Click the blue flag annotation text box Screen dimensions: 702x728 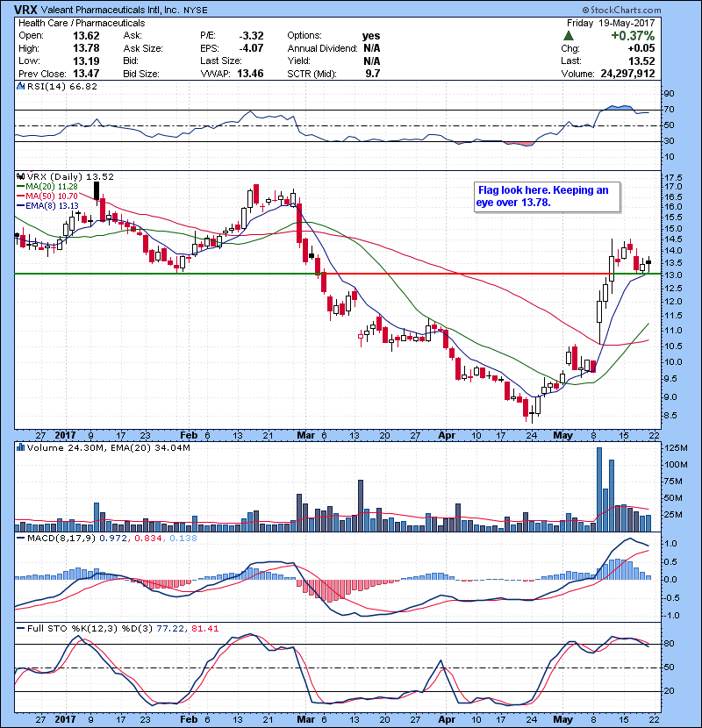click(547, 196)
